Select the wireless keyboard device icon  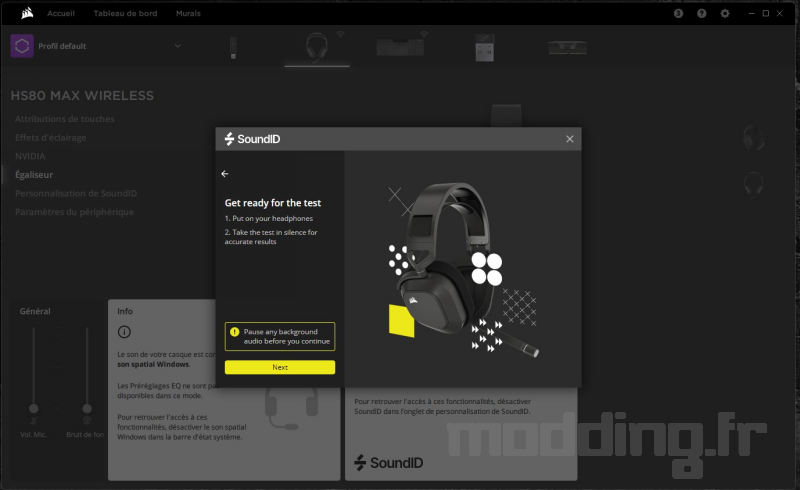pos(401,47)
